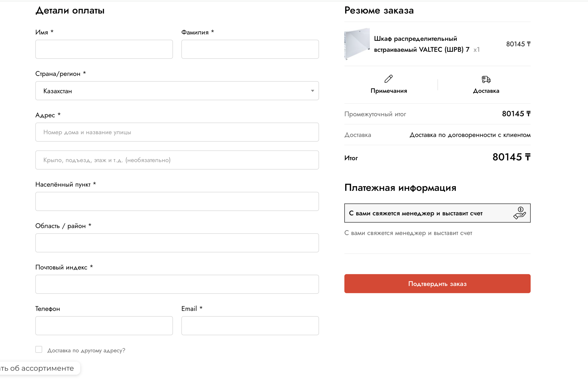
Task: Click the hand-with-coin payment icon
Action: click(x=519, y=213)
